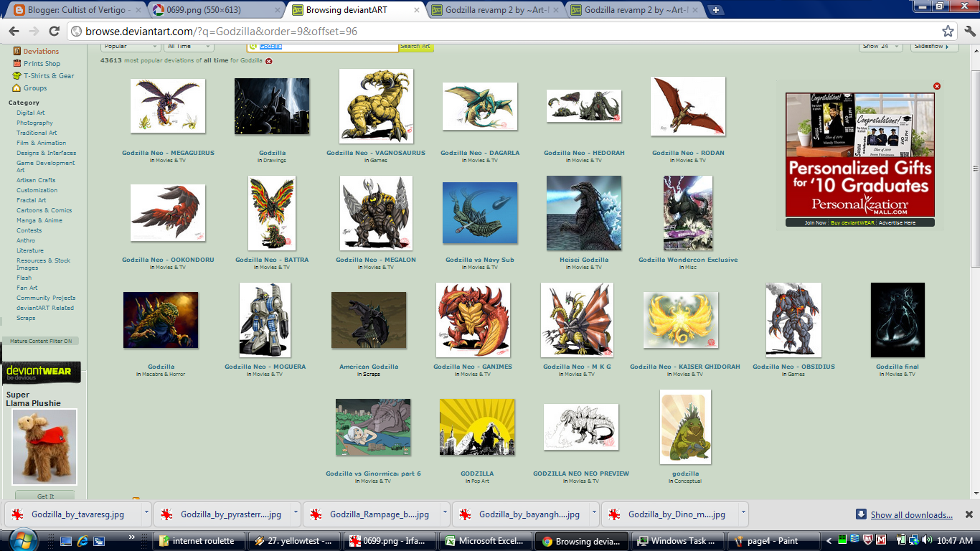
Task: Click the browser Back arrow
Action: tap(14, 32)
